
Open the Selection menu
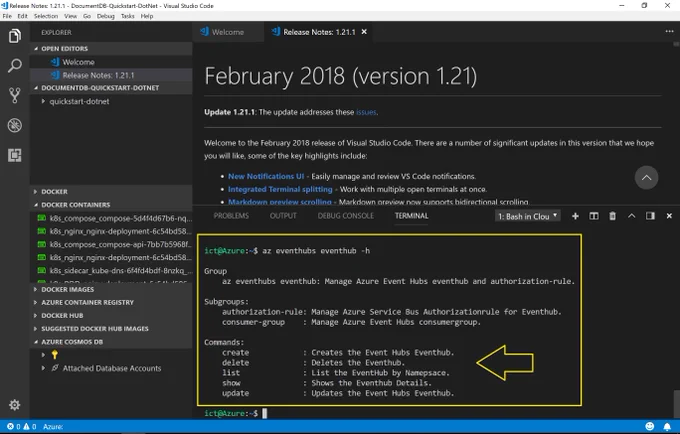click(46, 16)
